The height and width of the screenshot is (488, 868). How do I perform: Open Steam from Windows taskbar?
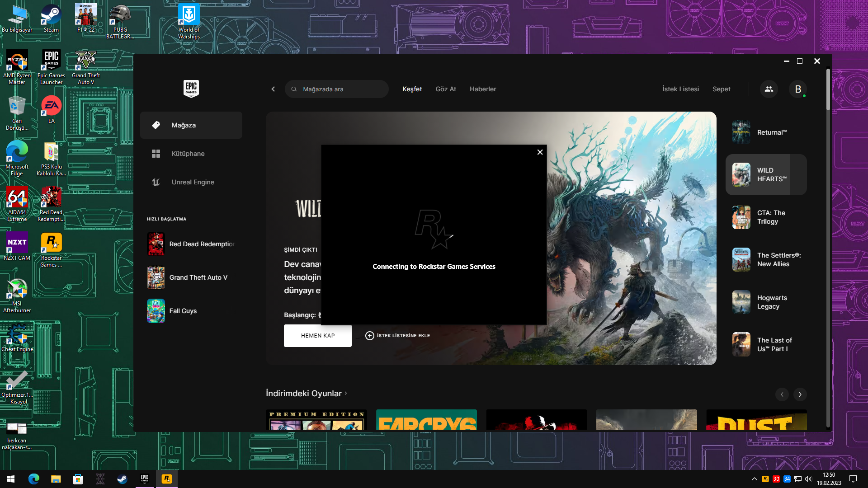click(x=122, y=479)
